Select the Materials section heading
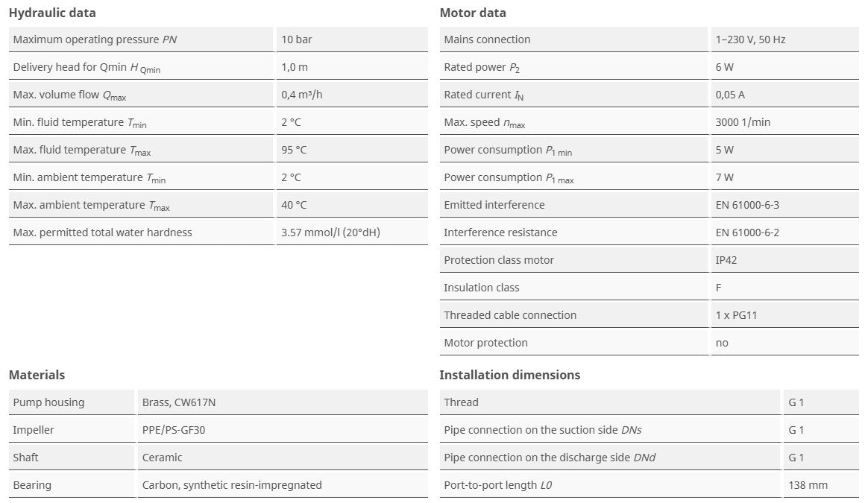Screen dimensions: 868x503 click(37, 375)
